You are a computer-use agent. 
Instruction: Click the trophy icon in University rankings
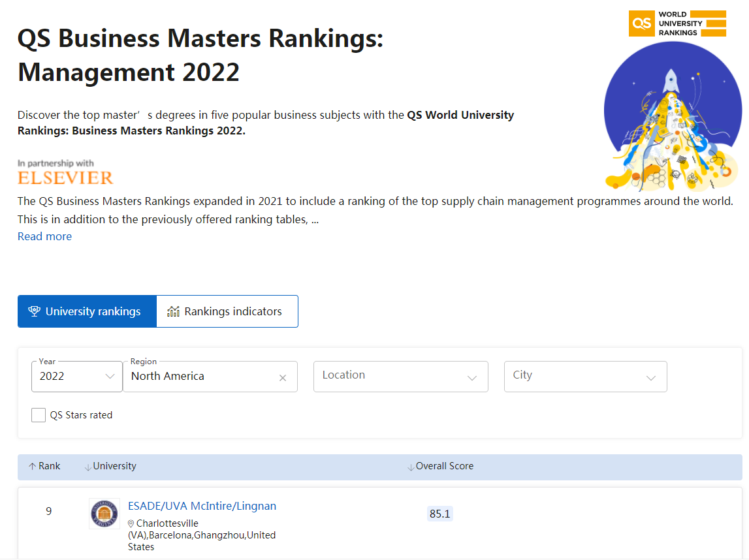click(x=35, y=311)
